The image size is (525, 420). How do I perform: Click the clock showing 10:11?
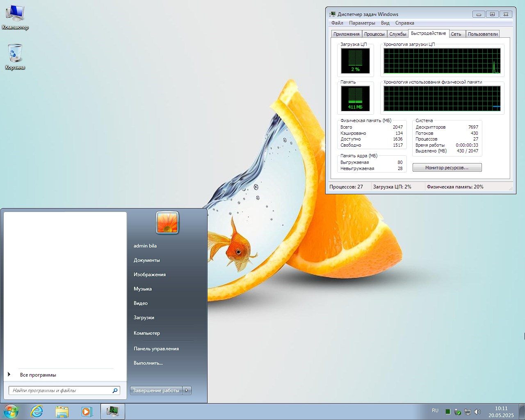pos(501,409)
